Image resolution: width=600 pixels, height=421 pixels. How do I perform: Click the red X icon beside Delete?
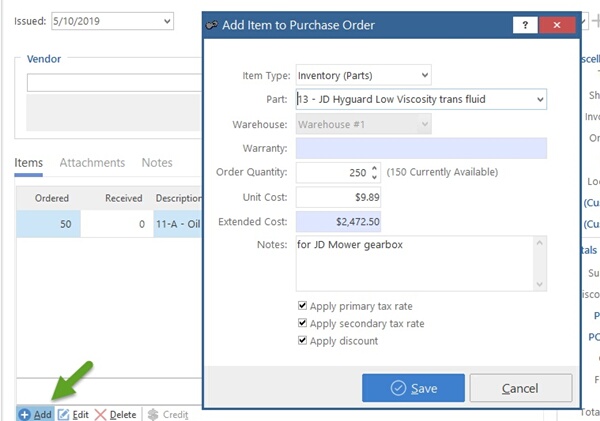[x=100, y=414]
